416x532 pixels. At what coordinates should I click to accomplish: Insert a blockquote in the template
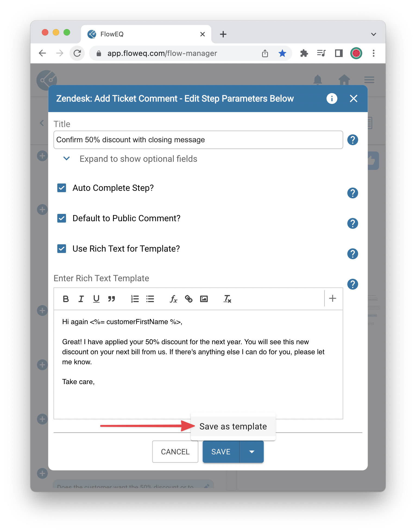coord(111,299)
